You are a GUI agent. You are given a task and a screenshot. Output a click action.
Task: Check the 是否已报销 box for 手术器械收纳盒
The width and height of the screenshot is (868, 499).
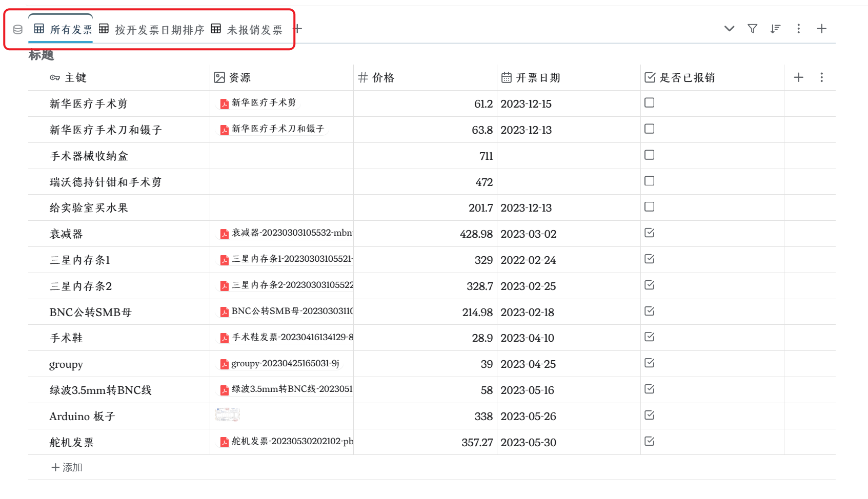650,155
